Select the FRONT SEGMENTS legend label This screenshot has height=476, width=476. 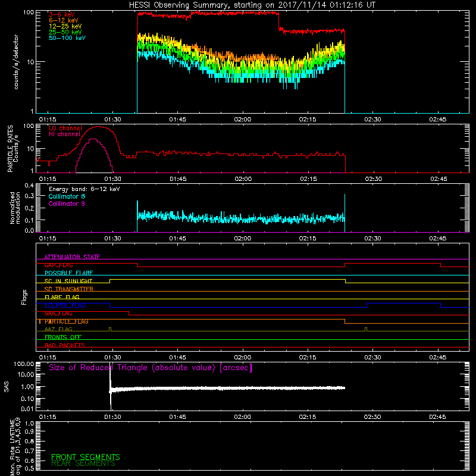86,457
